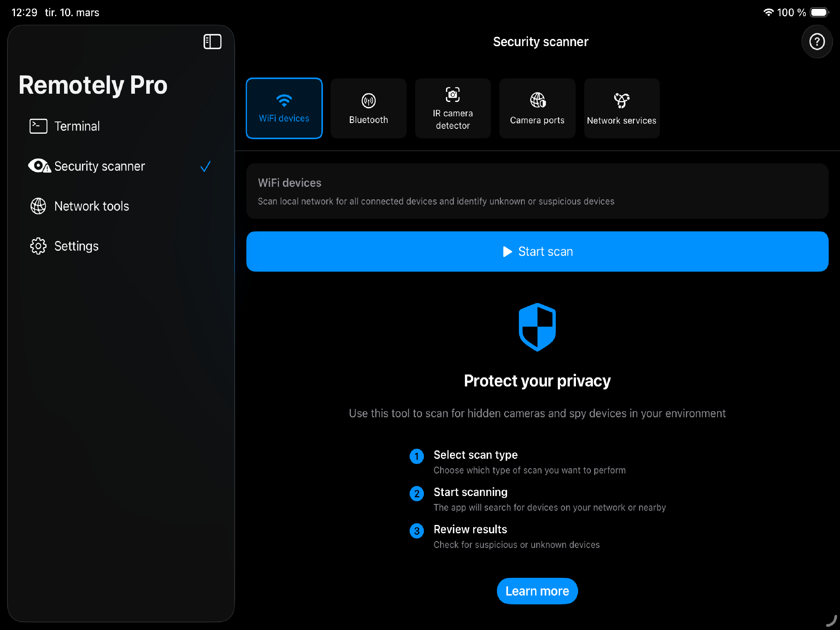Click the 'Review results' step heading
The image size is (840, 630).
coord(470,529)
